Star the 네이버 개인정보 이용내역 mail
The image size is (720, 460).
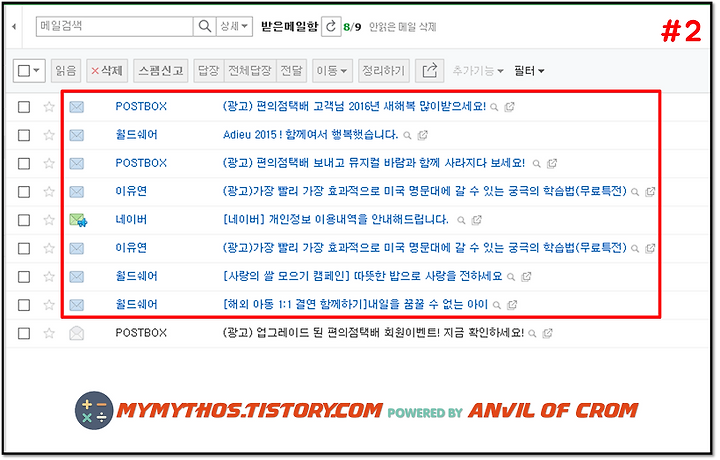click(x=49, y=220)
